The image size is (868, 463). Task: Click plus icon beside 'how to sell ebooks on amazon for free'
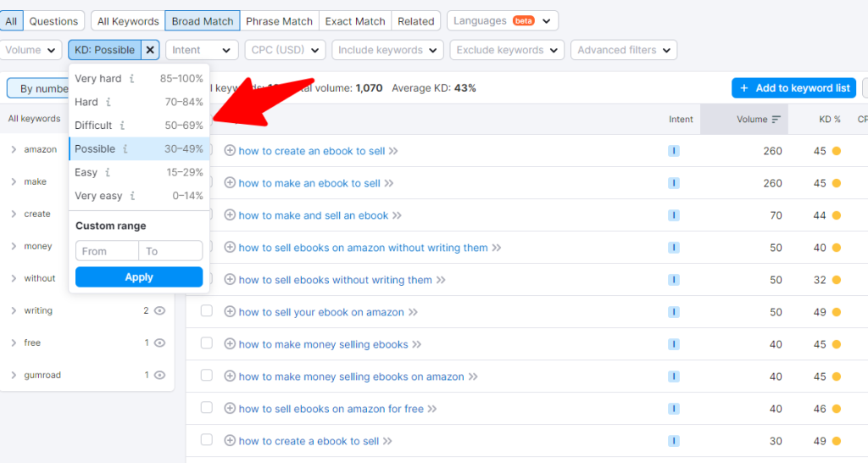(x=230, y=408)
